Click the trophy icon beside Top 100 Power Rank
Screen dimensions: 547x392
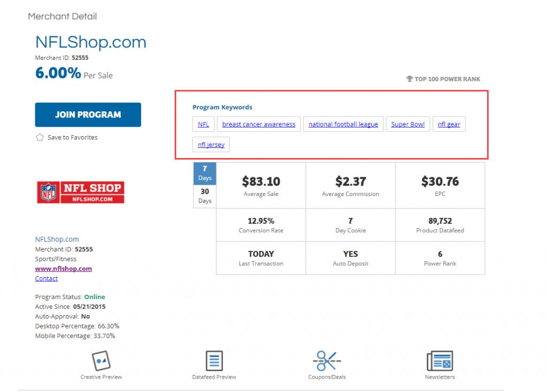(410, 79)
